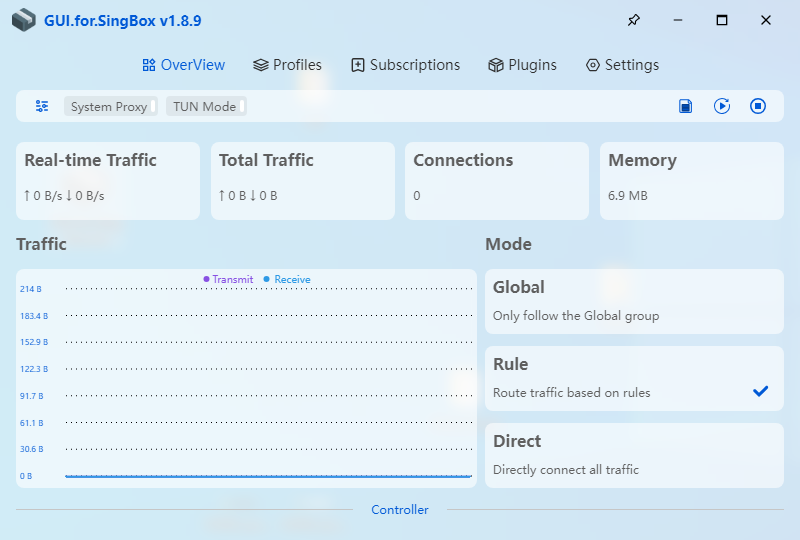Viewport: 800px width, 540px height.
Task: Click the Memory card
Action: tap(692, 181)
